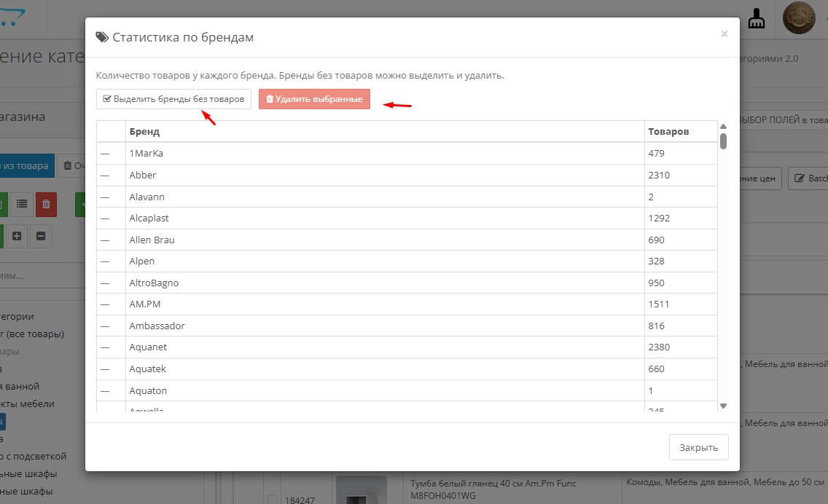This screenshot has height=504, width=828.
Task: Close the dialog with the X icon
Action: 724,34
